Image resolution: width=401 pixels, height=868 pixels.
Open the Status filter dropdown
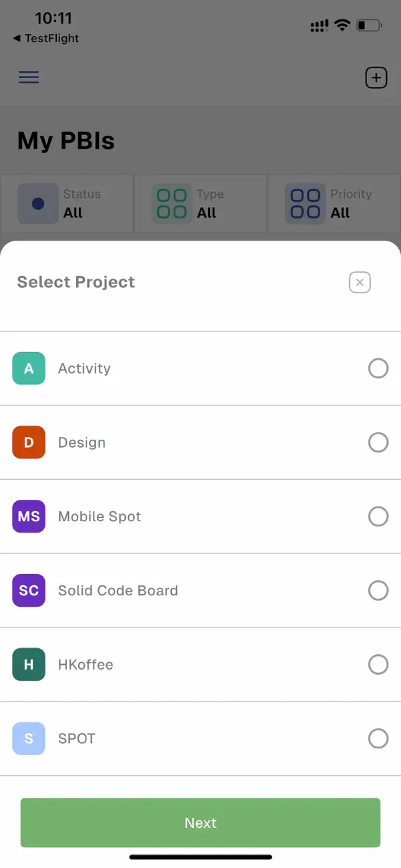pos(67,203)
